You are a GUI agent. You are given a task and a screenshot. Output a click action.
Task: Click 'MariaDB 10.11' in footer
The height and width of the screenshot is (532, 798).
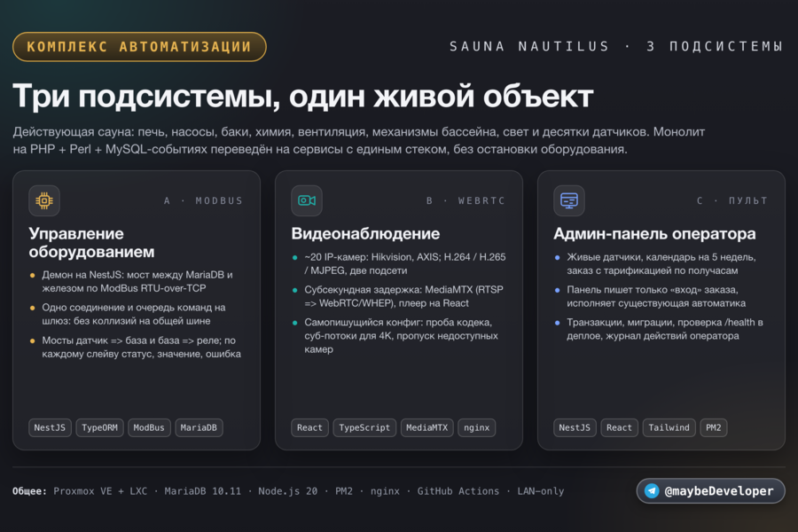(202, 491)
